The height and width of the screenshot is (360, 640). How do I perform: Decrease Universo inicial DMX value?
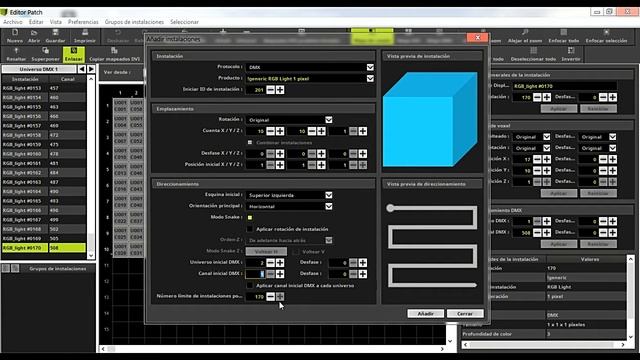pos(271,262)
